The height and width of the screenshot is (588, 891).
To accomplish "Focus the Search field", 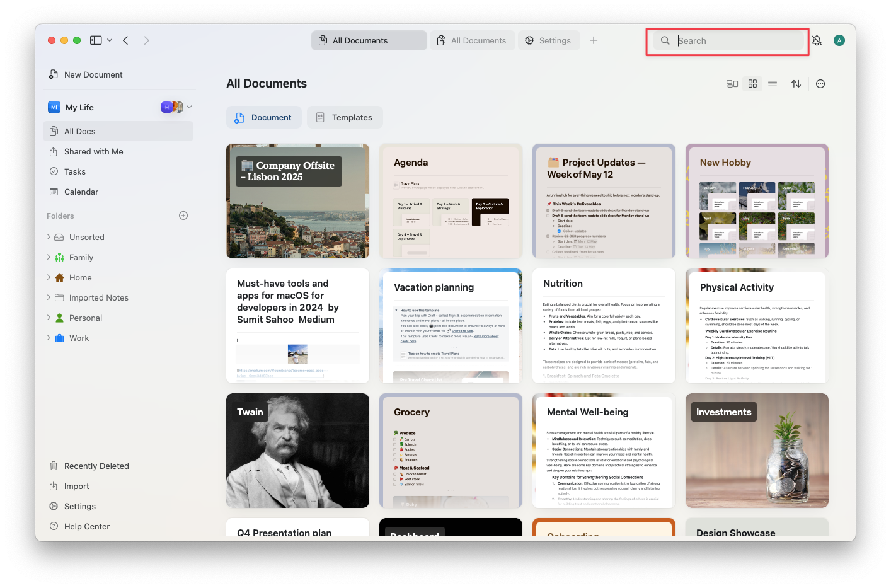I will 728,40.
